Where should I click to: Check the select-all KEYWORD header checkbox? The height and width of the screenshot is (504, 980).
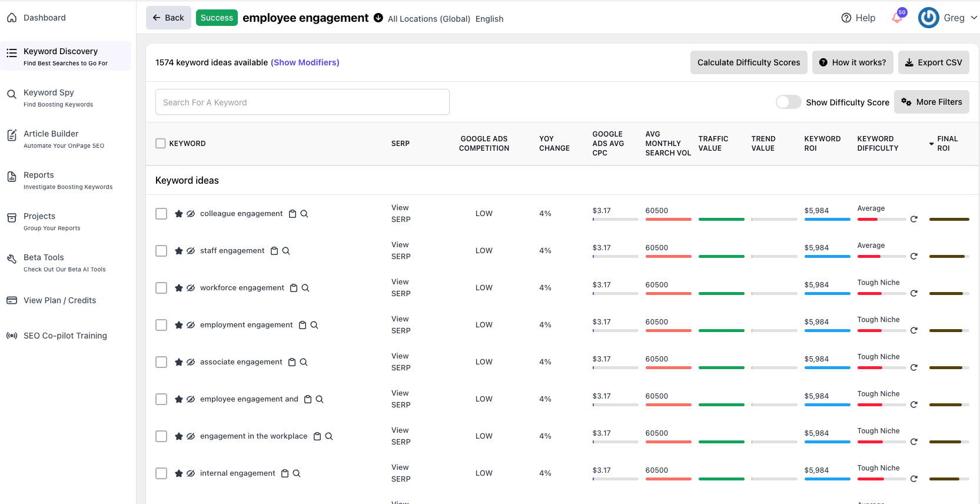click(161, 144)
